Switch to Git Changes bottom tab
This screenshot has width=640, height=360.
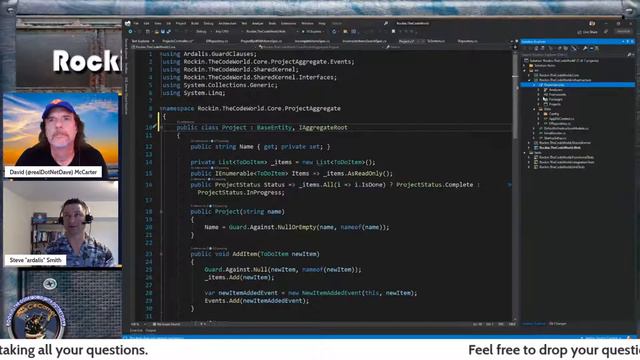coord(558,324)
